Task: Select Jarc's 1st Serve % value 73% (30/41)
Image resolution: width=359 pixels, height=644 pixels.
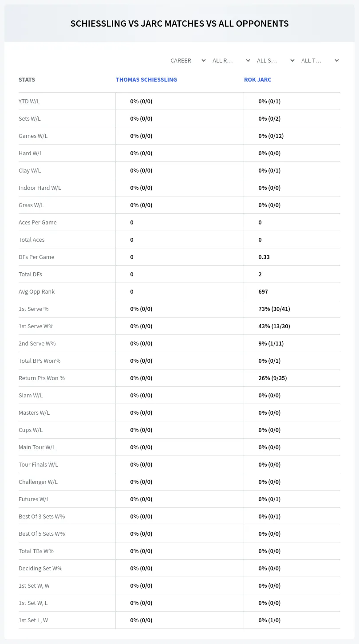Action: pyautogui.click(x=274, y=309)
